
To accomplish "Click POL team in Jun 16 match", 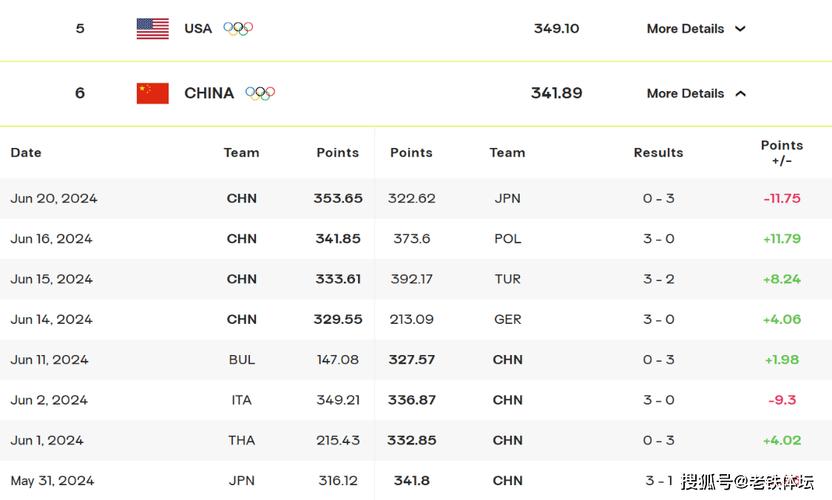I will [507, 239].
